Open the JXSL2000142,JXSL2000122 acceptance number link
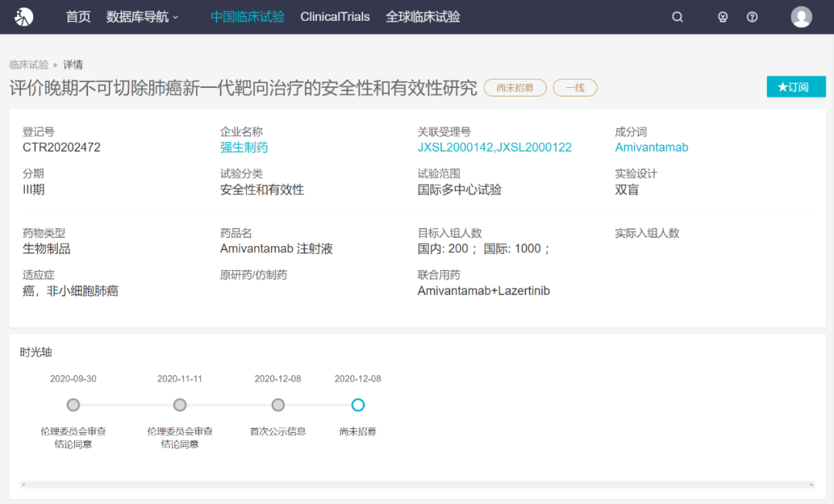The image size is (834, 504). coord(495,147)
